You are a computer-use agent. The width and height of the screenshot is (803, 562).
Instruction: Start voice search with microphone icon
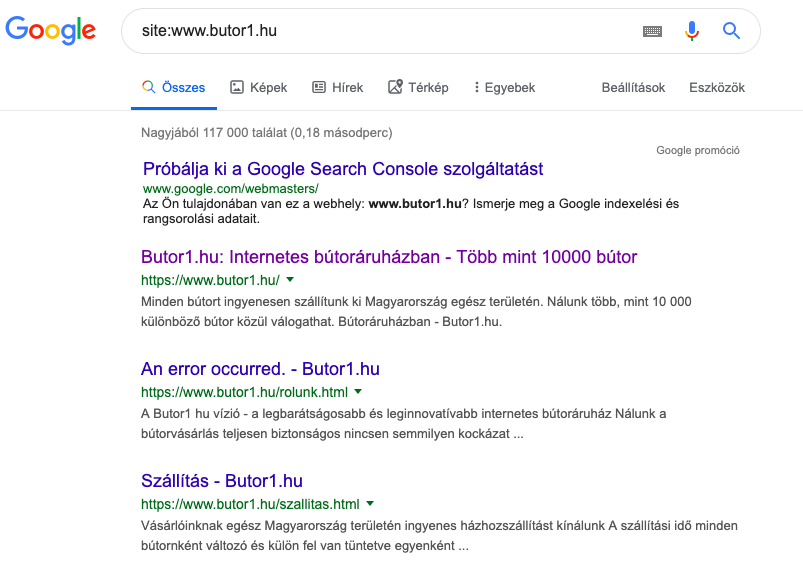pyautogui.click(x=692, y=31)
